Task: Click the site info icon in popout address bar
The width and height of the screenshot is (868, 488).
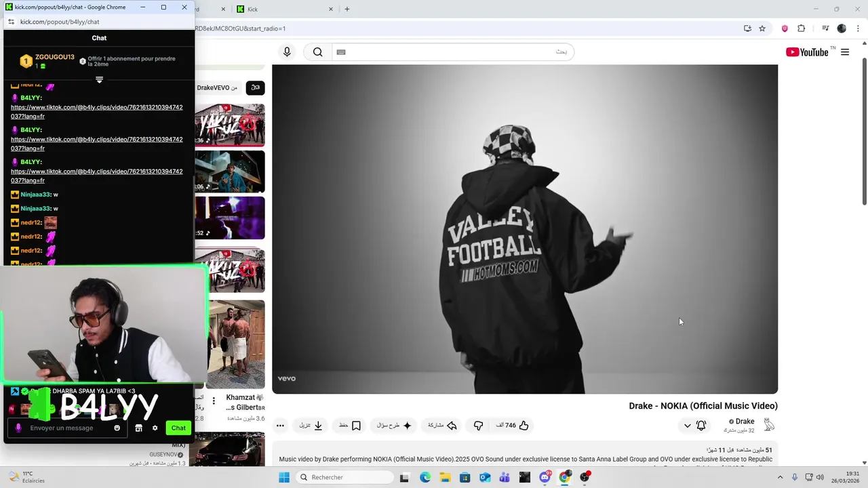Action: (x=11, y=22)
